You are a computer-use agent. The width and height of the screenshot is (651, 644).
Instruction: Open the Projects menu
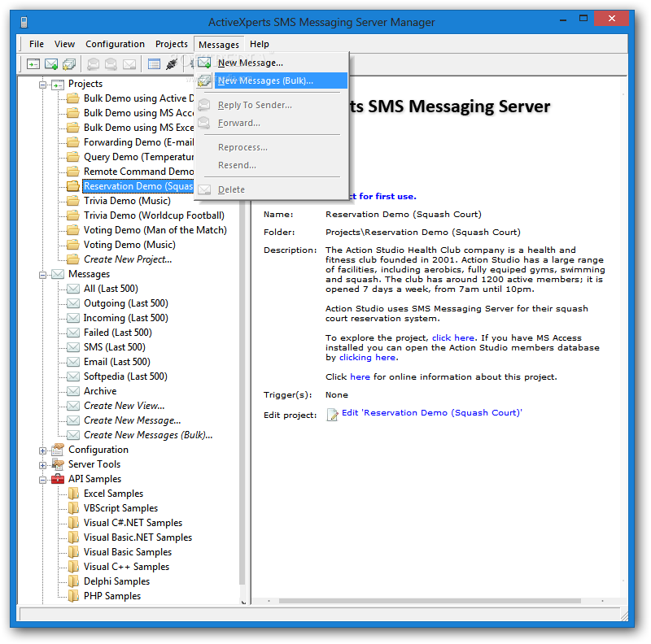point(172,44)
